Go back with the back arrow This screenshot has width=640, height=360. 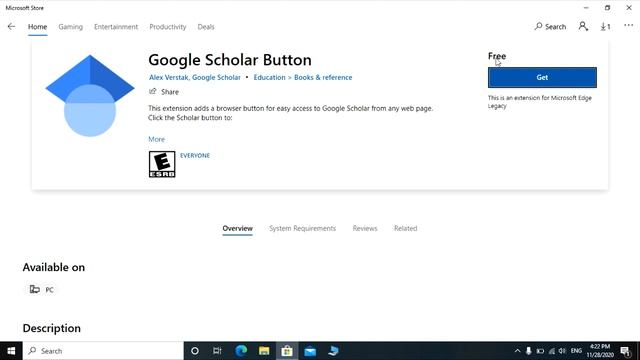coord(11,27)
